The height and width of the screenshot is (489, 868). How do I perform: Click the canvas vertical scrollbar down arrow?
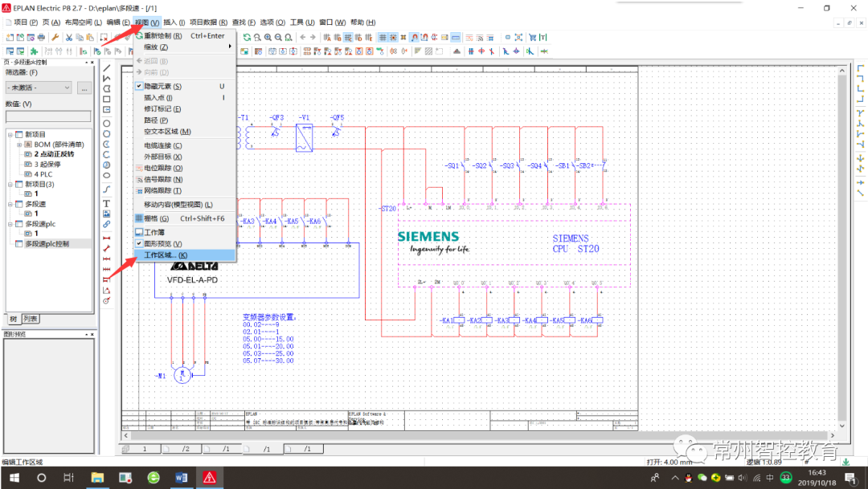(x=842, y=426)
